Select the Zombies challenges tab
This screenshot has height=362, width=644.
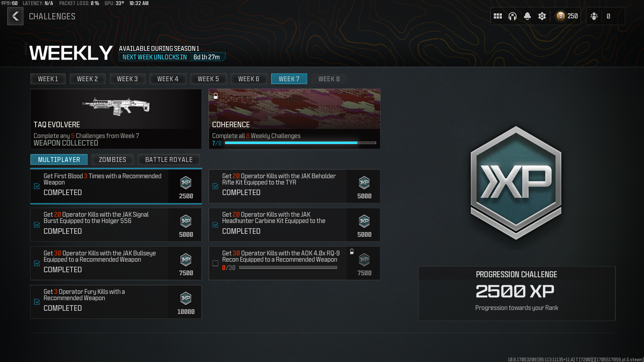112,160
